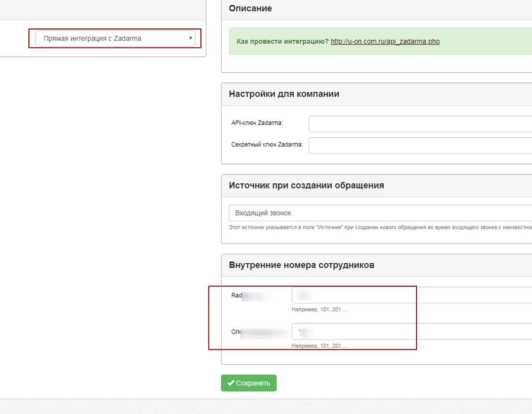The image size is (532, 414).
Task: Click the "Источник при создании обращения" heading
Action: 306,185
